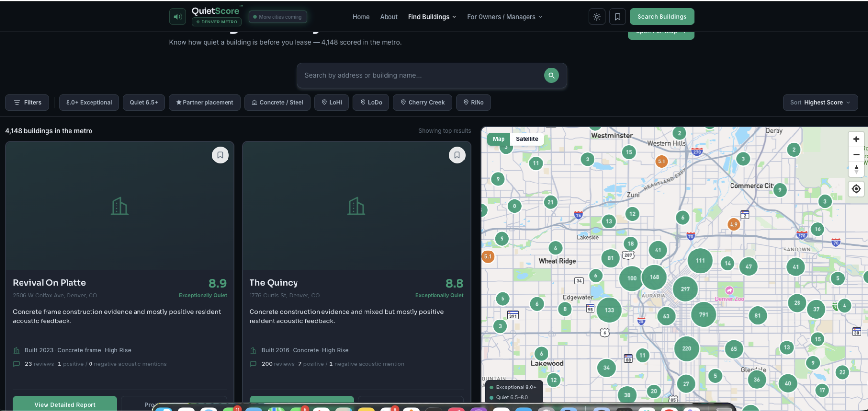
Task: Click the green magnifier search icon
Action: tap(551, 75)
